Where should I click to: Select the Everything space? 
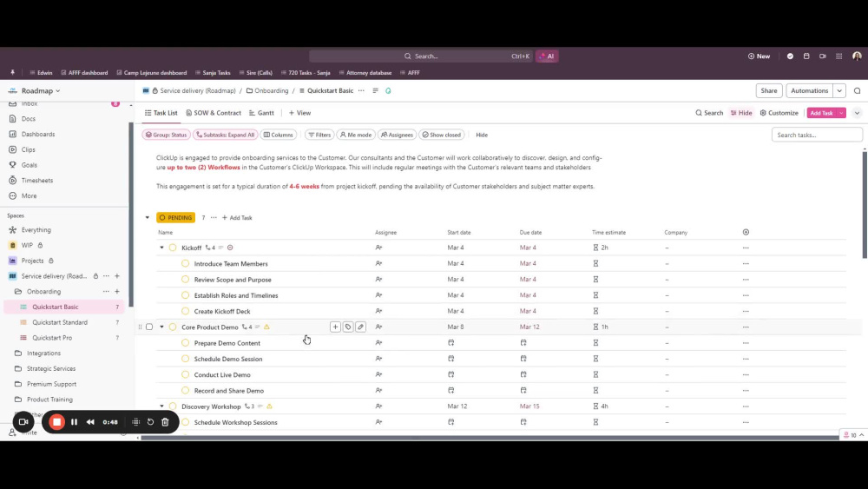36,230
